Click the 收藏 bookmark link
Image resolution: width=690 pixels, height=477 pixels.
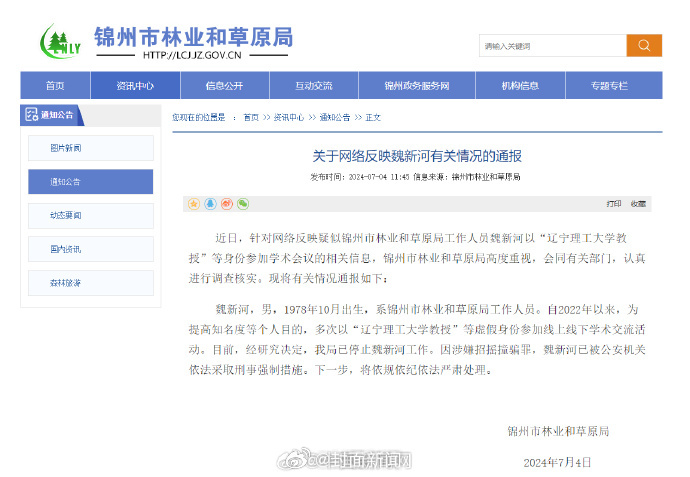(x=638, y=204)
